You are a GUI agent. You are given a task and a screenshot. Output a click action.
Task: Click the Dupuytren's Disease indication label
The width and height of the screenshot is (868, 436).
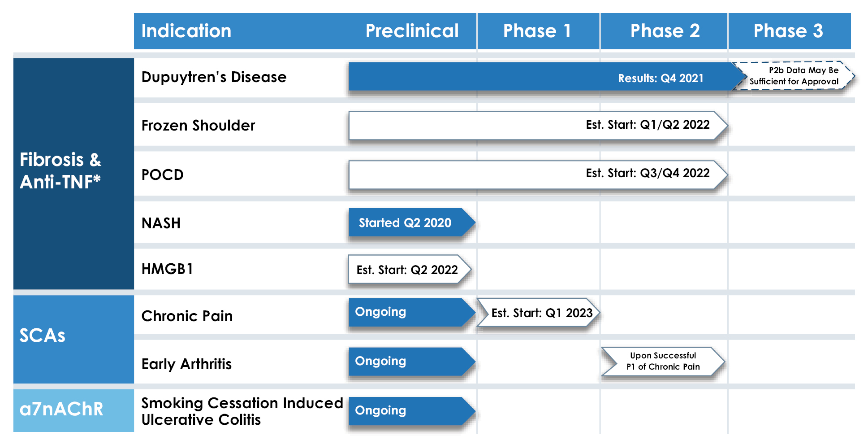(x=214, y=77)
